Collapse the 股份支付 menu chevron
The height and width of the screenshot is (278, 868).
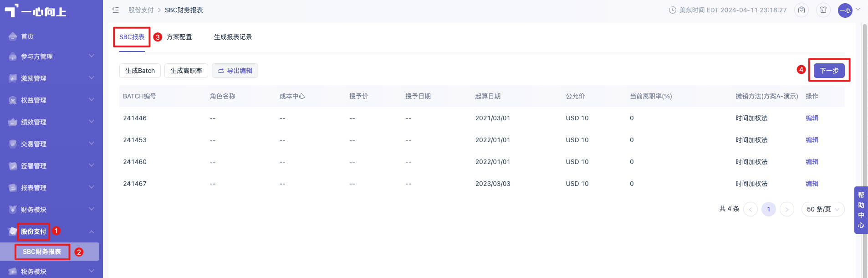pyautogui.click(x=92, y=232)
